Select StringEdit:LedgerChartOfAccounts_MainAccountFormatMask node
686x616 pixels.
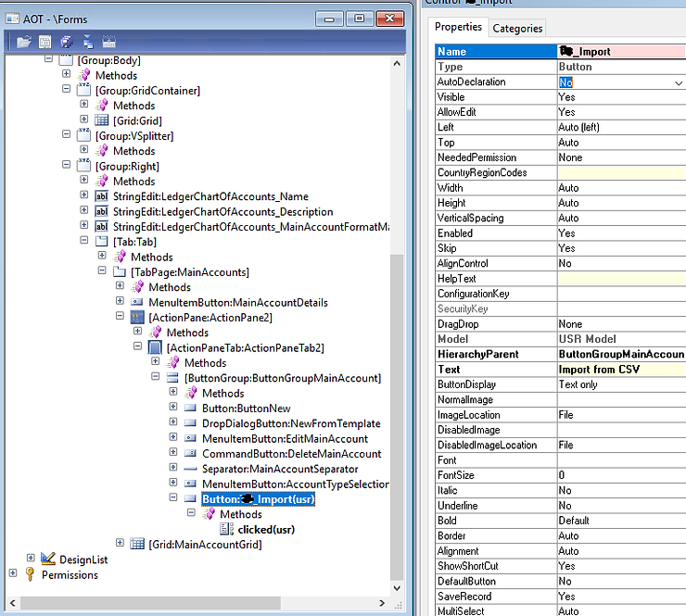pos(251,226)
